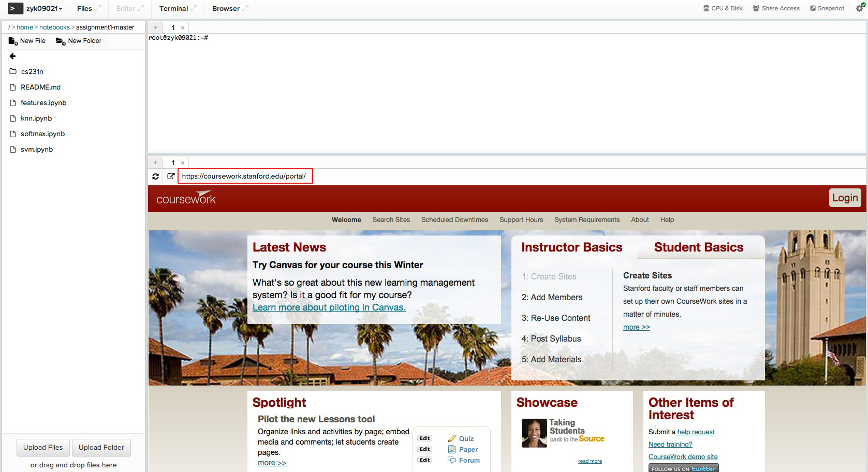Viewport: 868px width, 472px height.
Task: Go to notebooks folder in breadcrumb
Action: pyautogui.click(x=54, y=27)
